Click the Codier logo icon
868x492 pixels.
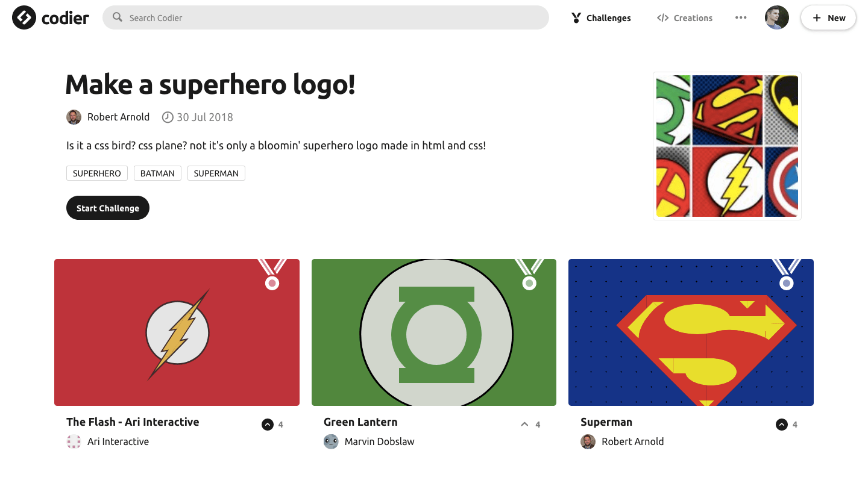[23, 17]
